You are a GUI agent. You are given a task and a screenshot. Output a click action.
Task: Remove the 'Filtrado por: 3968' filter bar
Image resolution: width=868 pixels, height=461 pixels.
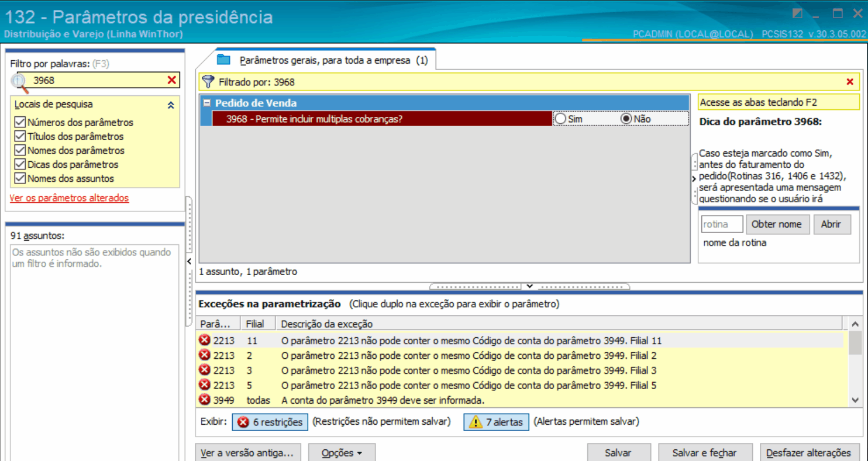click(850, 82)
